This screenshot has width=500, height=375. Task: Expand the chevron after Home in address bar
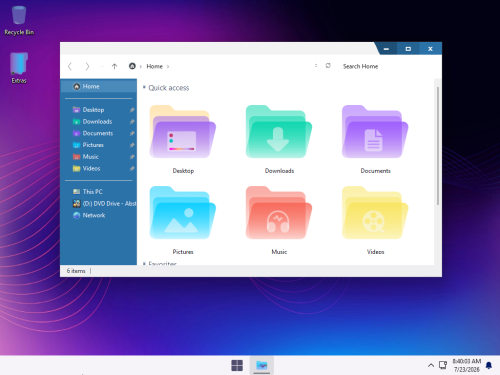tap(168, 67)
